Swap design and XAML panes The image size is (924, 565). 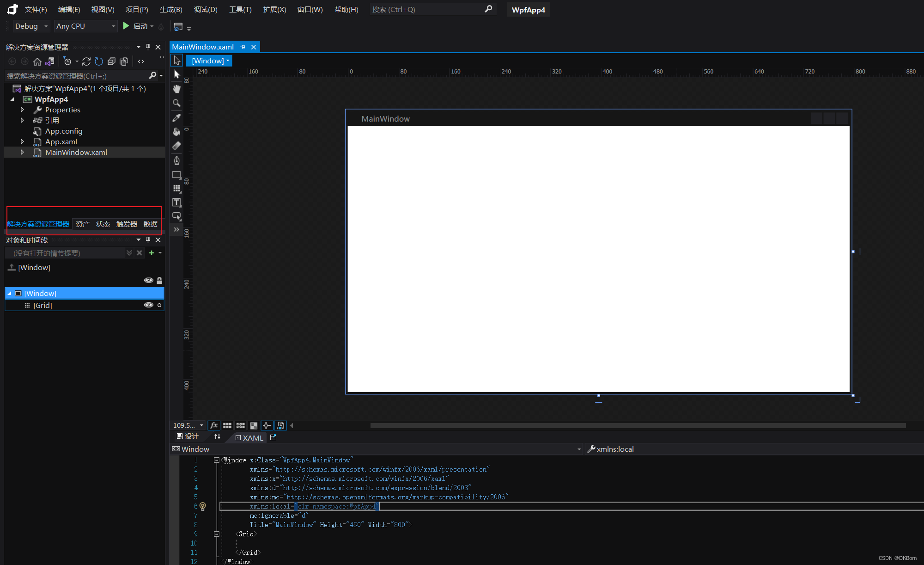[217, 437]
